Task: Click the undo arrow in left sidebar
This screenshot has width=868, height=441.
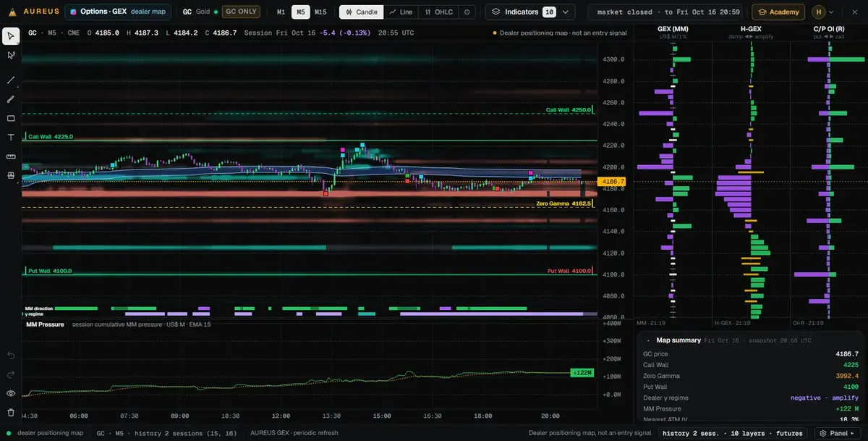Action: [11, 355]
